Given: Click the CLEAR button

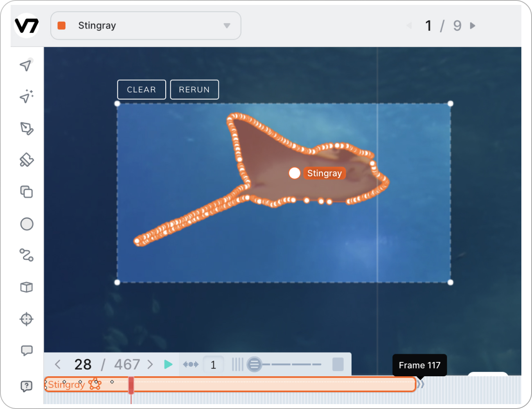Looking at the screenshot, I should pyautogui.click(x=141, y=89).
